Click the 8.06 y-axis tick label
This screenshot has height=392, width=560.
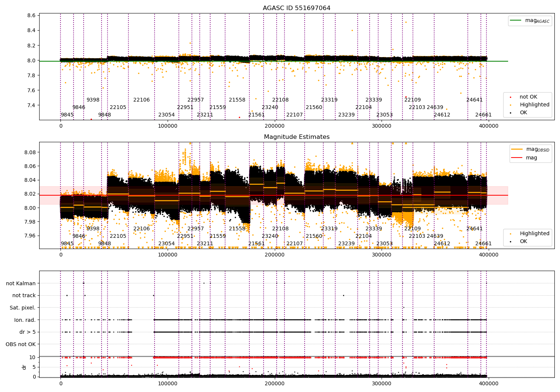pyautogui.click(x=30, y=166)
